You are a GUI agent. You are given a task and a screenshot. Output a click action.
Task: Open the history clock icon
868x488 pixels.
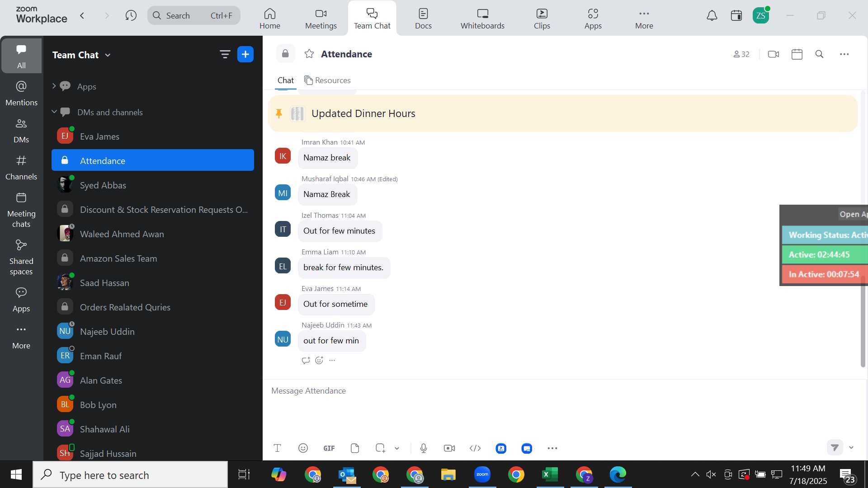[131, 16]
